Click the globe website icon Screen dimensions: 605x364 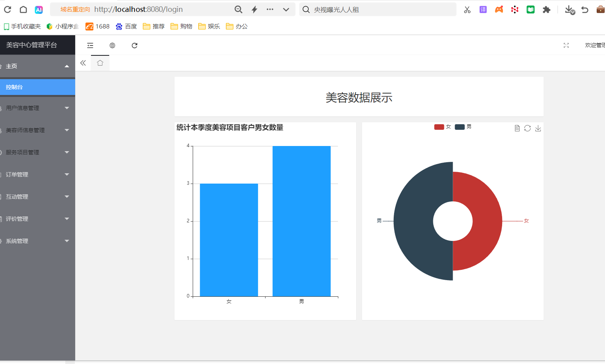(112, 45)
